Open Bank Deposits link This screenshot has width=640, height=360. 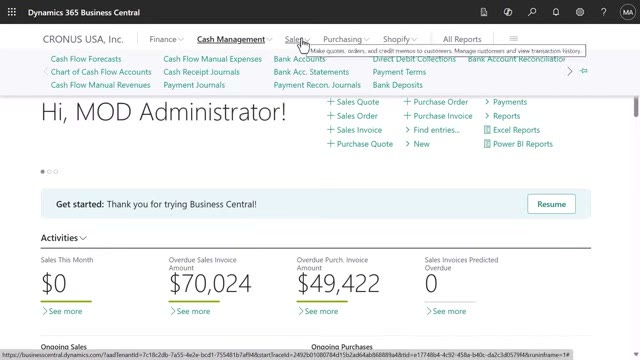click(398, 85)
